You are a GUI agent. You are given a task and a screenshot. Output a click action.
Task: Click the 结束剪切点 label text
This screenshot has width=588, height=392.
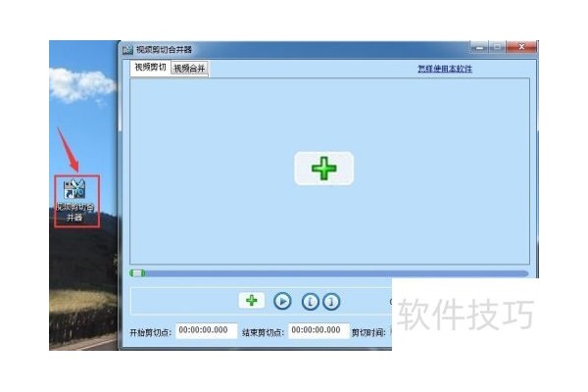[x=263, y=332]
